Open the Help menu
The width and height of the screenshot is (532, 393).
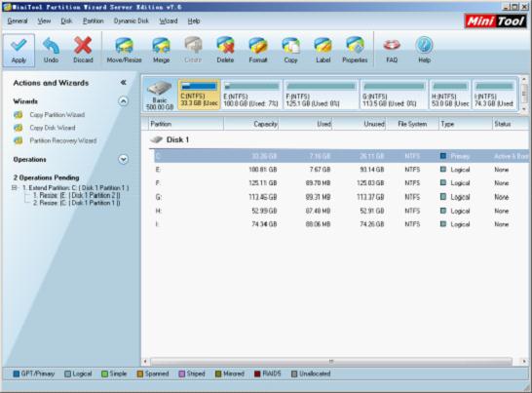pos(194,21)
